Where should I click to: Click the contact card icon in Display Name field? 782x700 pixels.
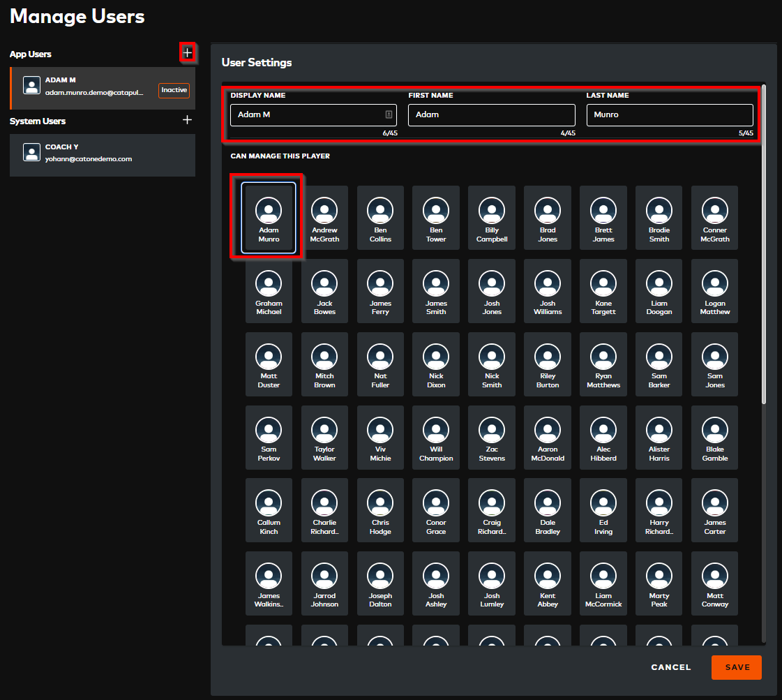coord(389,114)
